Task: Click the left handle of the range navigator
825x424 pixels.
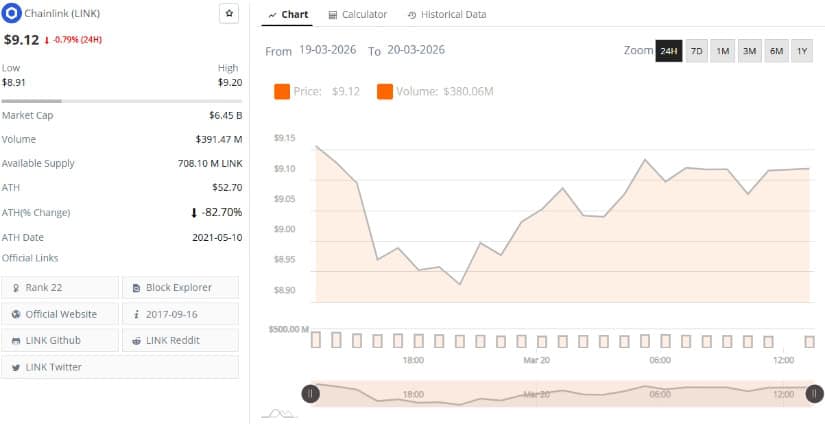Action: click(311, 394)
